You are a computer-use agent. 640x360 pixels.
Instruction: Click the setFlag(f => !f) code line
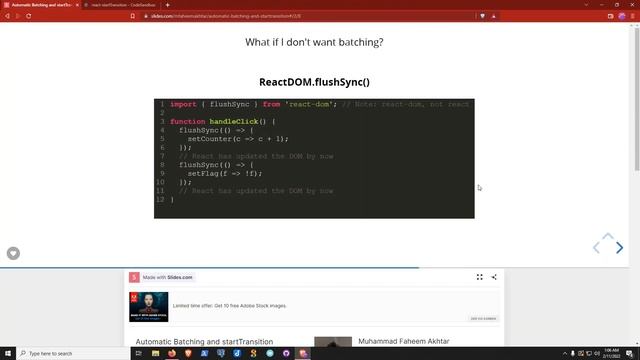pyautogui.click(x=225, y=173)
